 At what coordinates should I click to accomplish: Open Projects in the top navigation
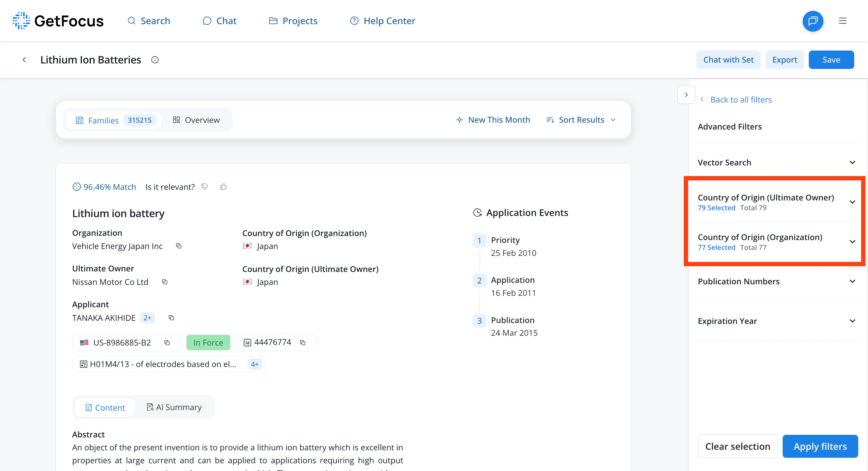pos(293,21)
